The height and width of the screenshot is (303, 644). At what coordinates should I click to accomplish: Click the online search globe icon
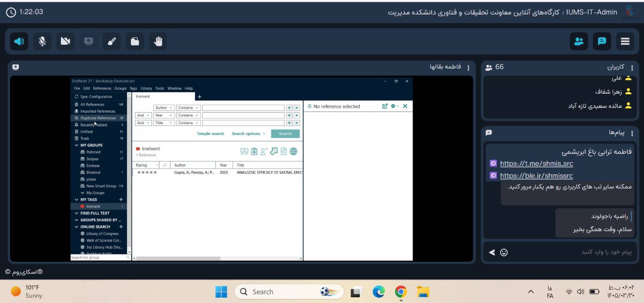[294, 151]
